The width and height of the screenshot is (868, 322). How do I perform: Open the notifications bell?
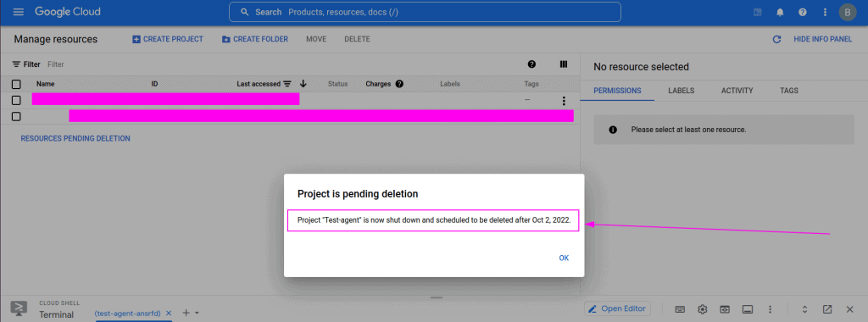[x=780, y=12]
